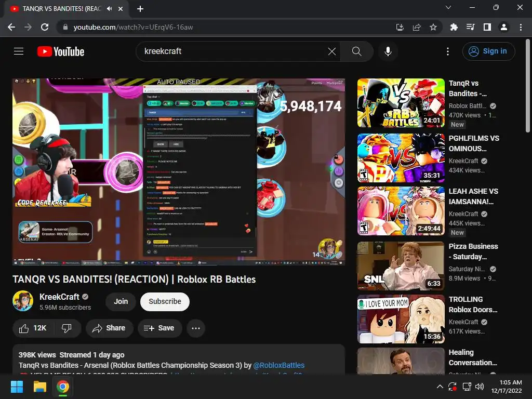Viewport: 532px width, 399px height.
Task: Click the network icon in system tray
Action: point(467,387)
